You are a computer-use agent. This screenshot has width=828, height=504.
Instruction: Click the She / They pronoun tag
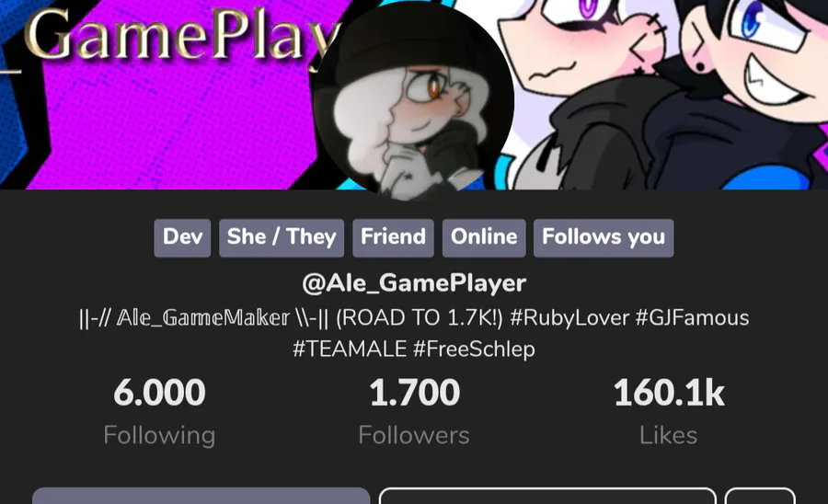coord(282,238)
